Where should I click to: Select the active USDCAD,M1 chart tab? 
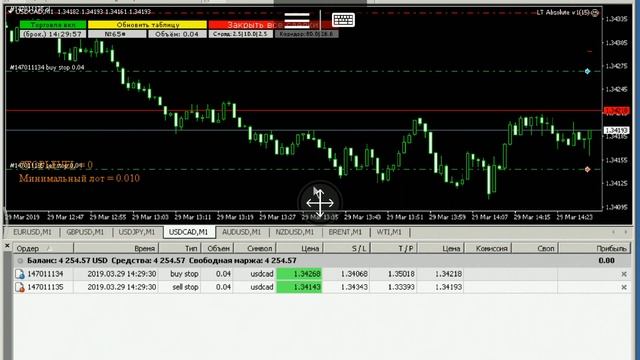coord(189,232)
